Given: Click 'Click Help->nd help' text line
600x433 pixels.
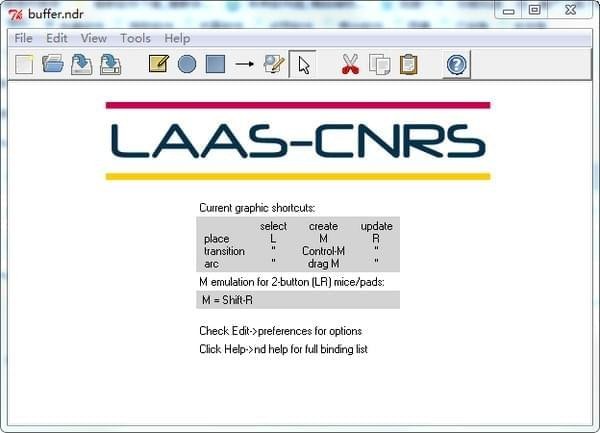Looking at the screenshot, I should point(283,349).
